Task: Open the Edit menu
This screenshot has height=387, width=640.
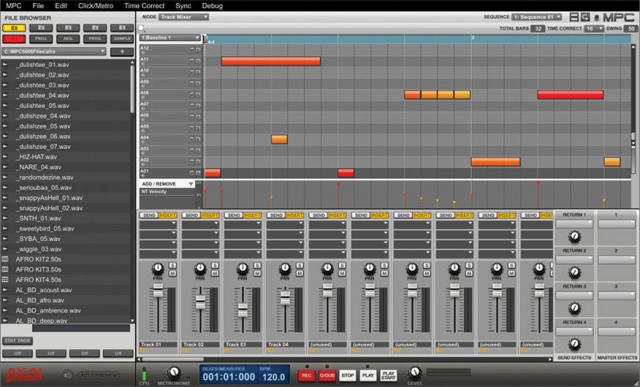Action: pos(61,6)
